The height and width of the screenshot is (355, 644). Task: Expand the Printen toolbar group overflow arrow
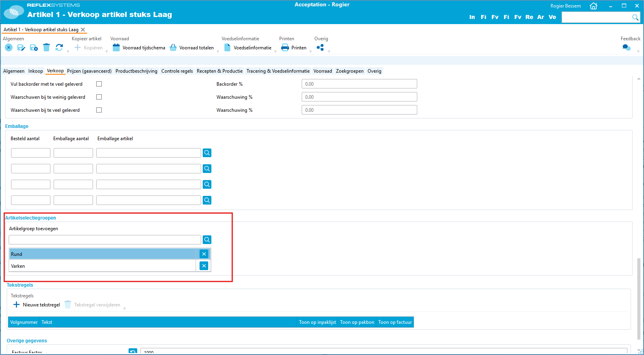[x=311, y=51]
